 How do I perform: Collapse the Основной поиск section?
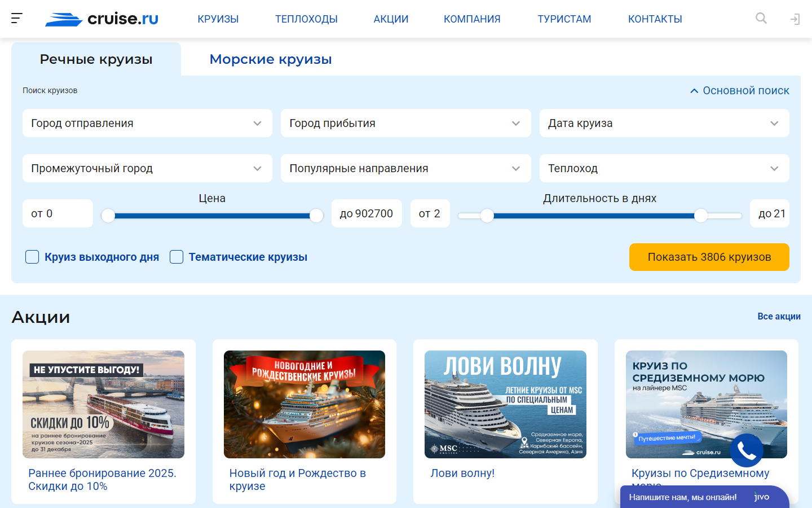(x=739, y=90)
